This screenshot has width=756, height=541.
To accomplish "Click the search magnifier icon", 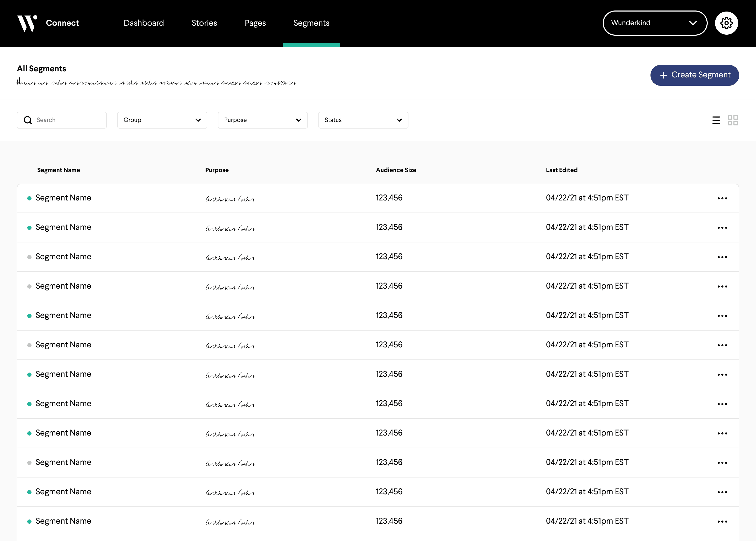I will pos(28,120).
